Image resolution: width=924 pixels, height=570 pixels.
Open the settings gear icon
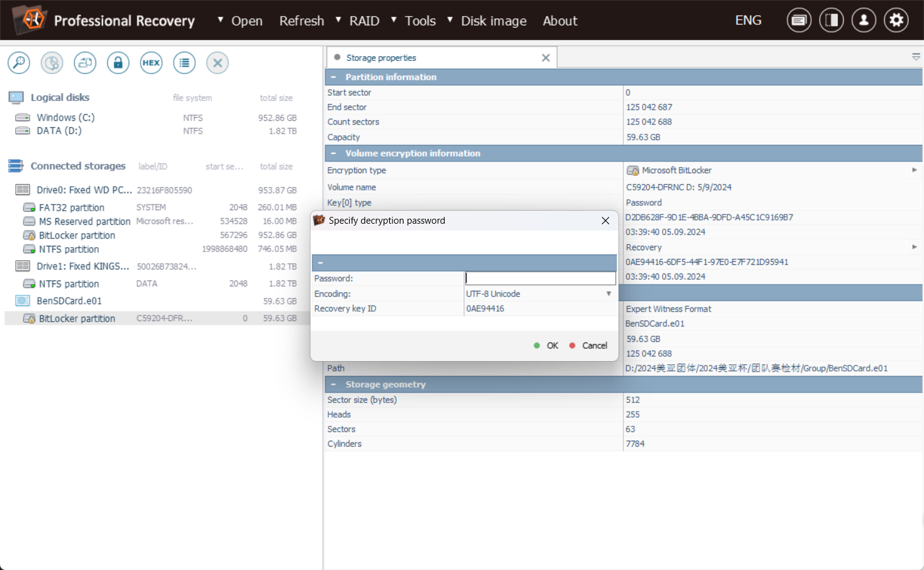(x=896, y=20)
